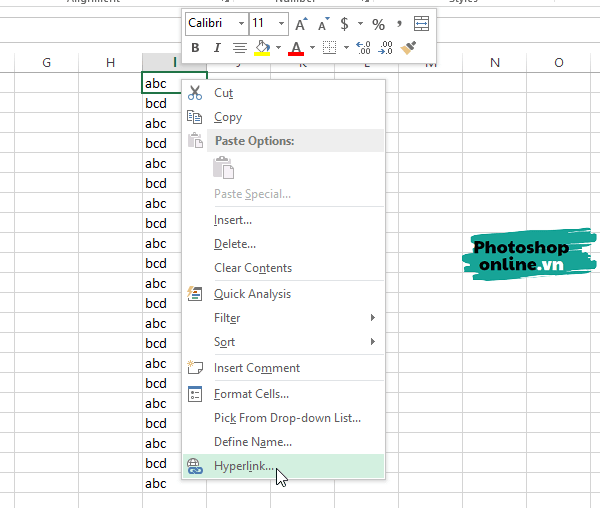
Task: Click Increase Decimal icon
Action: [x=363, y=48]
